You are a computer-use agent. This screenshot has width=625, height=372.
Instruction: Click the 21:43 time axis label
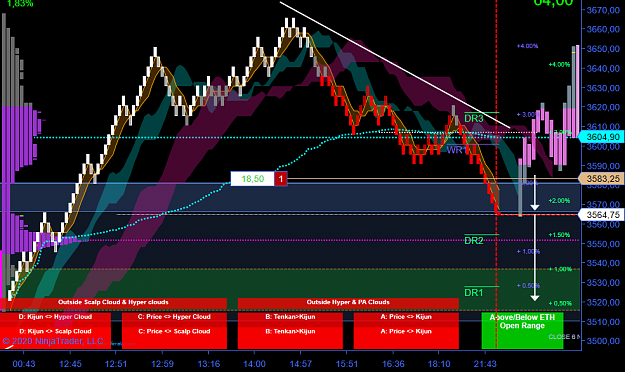(x=485, y=364)
